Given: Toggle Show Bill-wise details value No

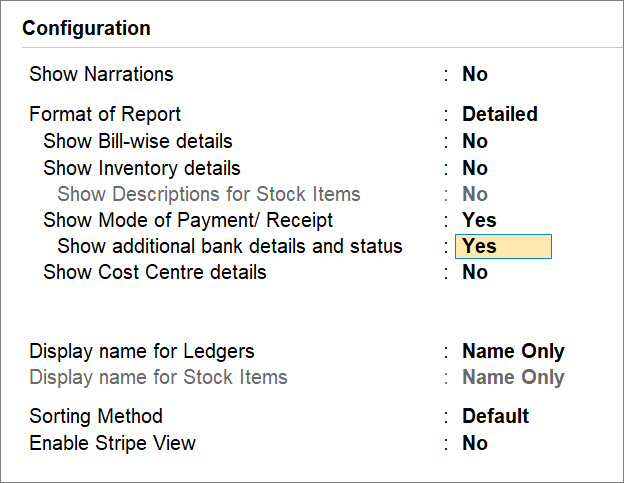Looking at the screenshot, I should click(x=475, y=141).
